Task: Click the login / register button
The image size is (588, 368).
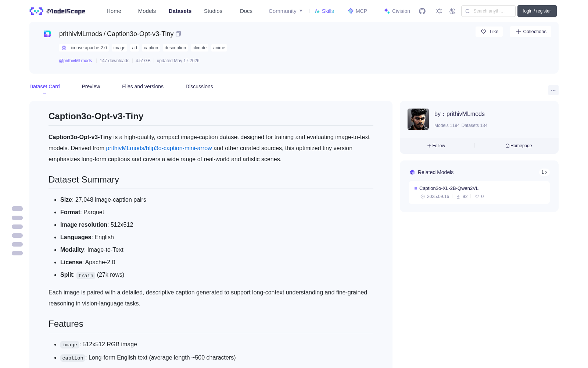Action: coord(537,11)
